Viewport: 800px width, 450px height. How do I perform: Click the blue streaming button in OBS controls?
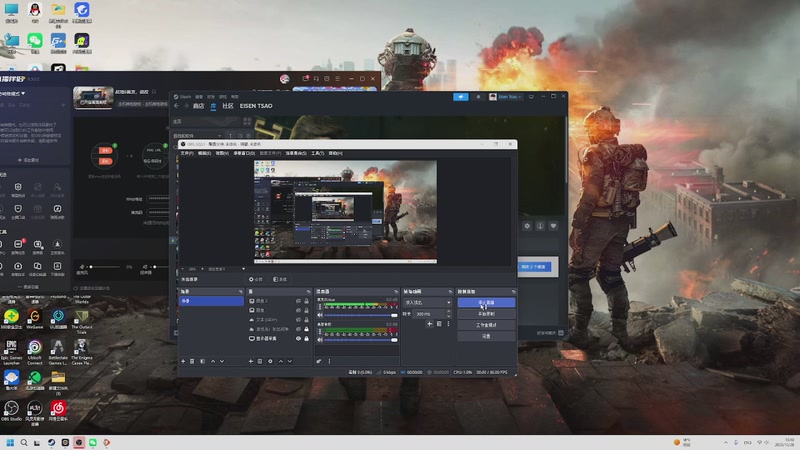(x=486, y=303)
